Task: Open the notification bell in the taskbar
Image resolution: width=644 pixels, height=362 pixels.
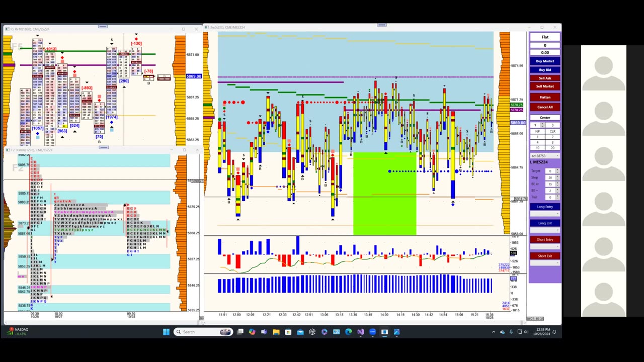Action: click(x=554, y=332)
